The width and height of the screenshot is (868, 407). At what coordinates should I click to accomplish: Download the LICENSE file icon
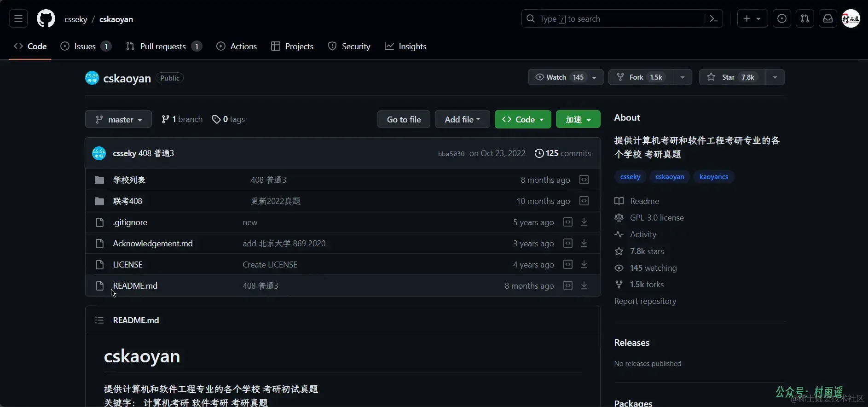coord(584,265)
